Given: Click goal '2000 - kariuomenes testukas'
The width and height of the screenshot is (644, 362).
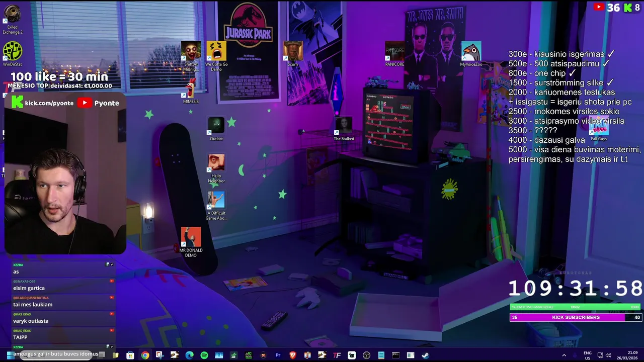Looking at the screenshot, I should (x=561, y=92).
